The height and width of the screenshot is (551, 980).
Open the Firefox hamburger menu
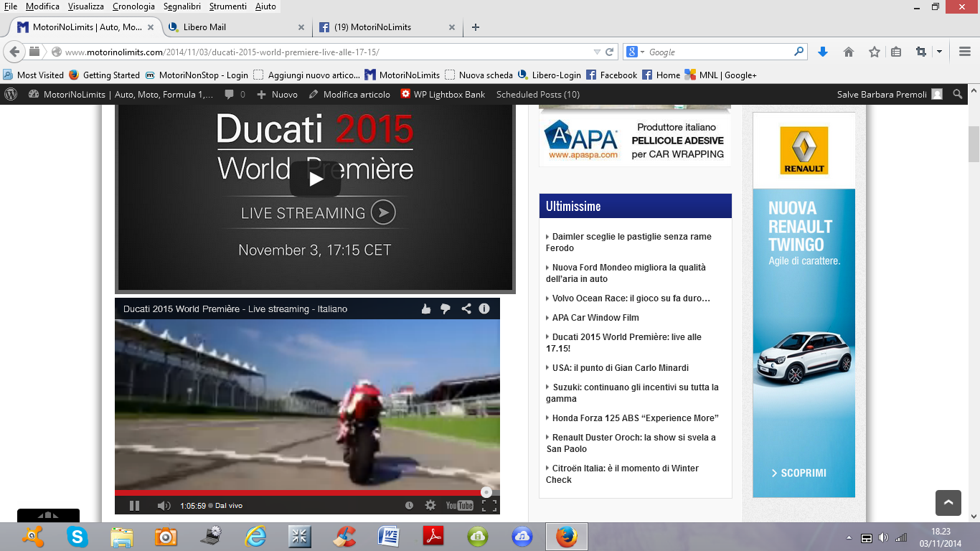point(965,52)
